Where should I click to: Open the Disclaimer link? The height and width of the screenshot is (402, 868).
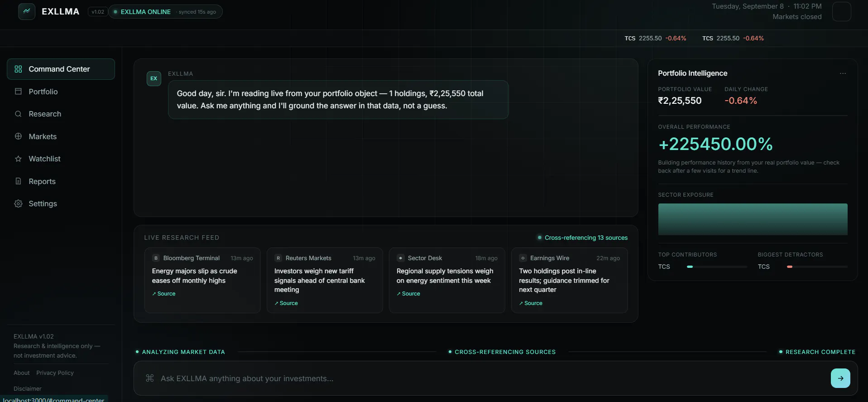[28, 389]
